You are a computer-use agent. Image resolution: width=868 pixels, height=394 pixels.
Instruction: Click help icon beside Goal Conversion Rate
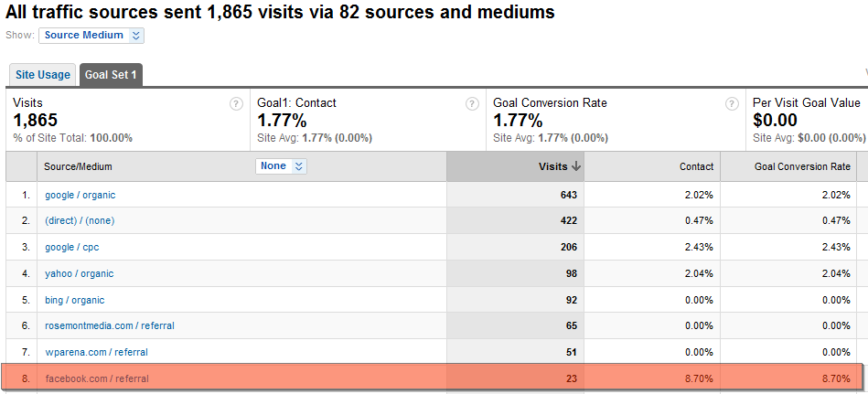tap(732, 103)
